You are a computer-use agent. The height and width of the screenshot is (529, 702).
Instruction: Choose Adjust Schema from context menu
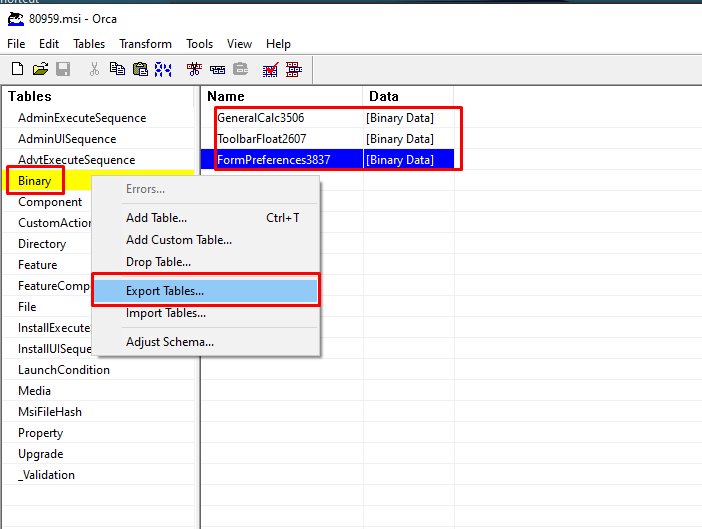coord(206,342)
